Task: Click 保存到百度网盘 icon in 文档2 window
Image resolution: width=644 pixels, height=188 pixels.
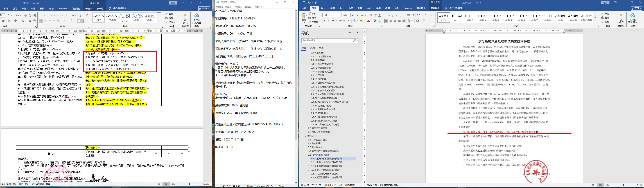Action: 197,19
